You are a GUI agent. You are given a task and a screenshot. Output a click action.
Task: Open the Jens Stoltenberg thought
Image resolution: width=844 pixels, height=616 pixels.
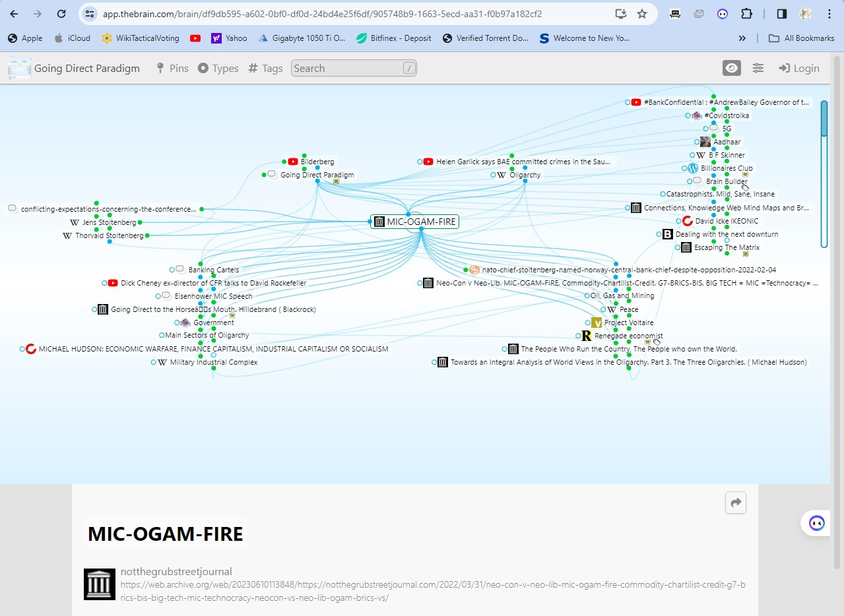pos(109,222)
